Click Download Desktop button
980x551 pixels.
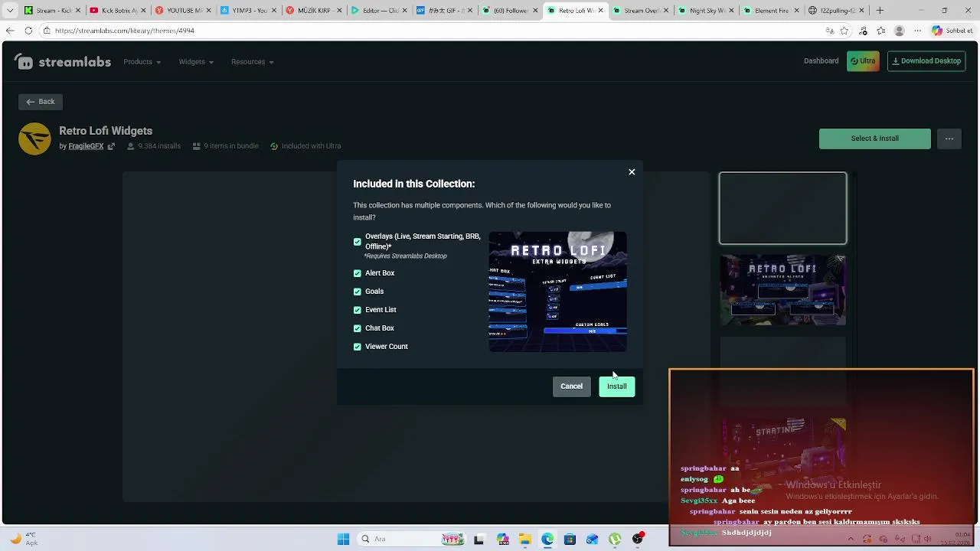pos(926,61)
